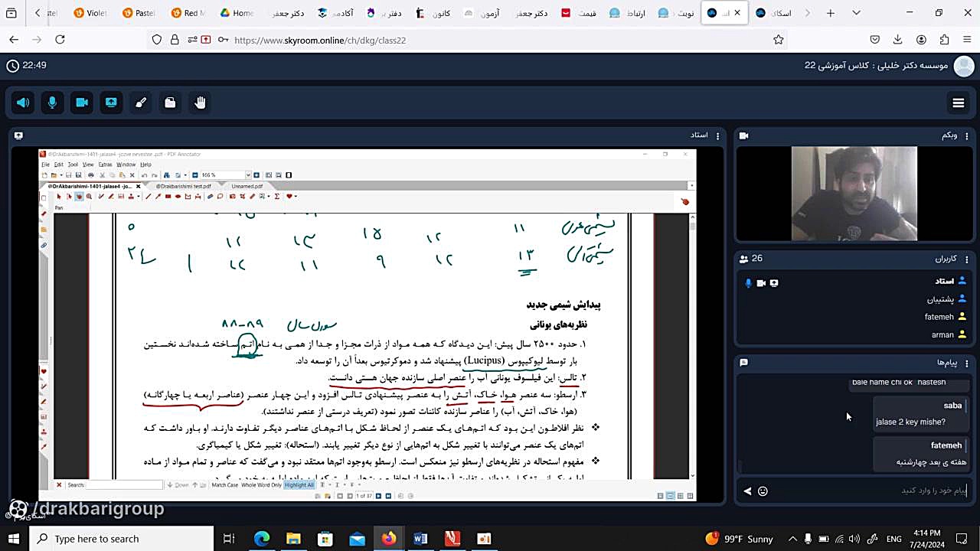The image size is (980, 551).
Task: Open Tool menu in PDF Annotator
Action: click(73, 165)
